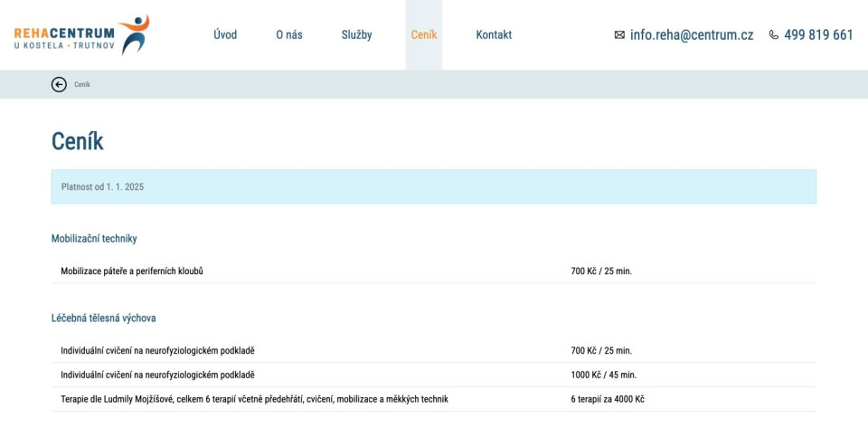868x428 pixels.
Task: Go to the Kontakt page
Action: coord(494,35)
